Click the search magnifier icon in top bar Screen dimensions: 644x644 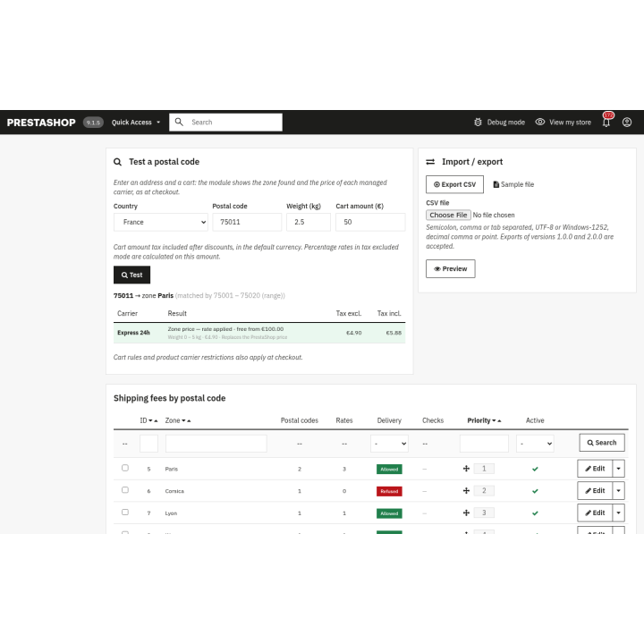179,122
